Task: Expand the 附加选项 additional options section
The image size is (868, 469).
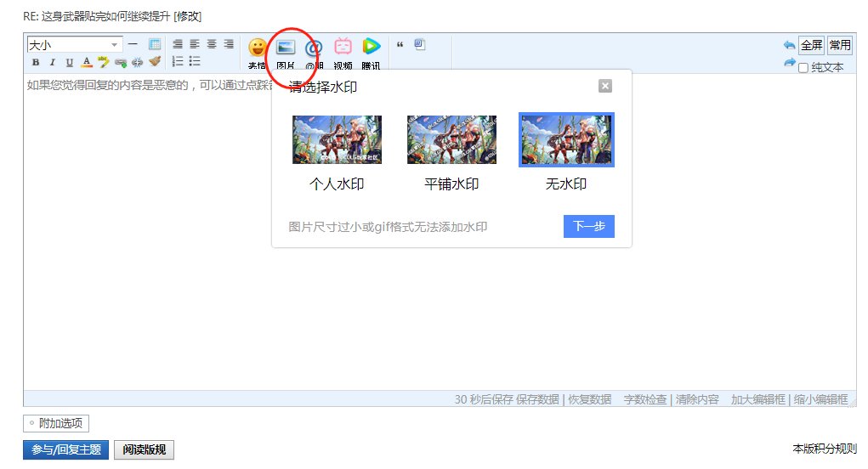Action: coord(56,423)
